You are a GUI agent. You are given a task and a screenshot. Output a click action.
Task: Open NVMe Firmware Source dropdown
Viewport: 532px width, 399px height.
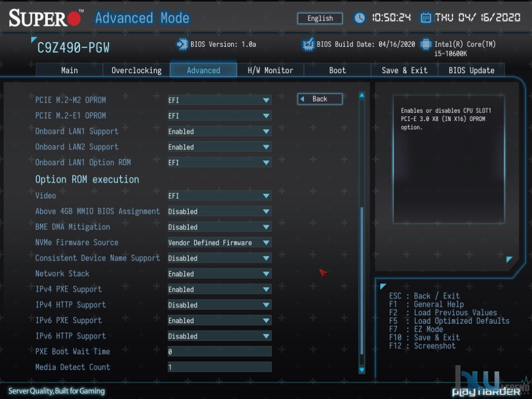pyautogui.click(x=220, y=242)
